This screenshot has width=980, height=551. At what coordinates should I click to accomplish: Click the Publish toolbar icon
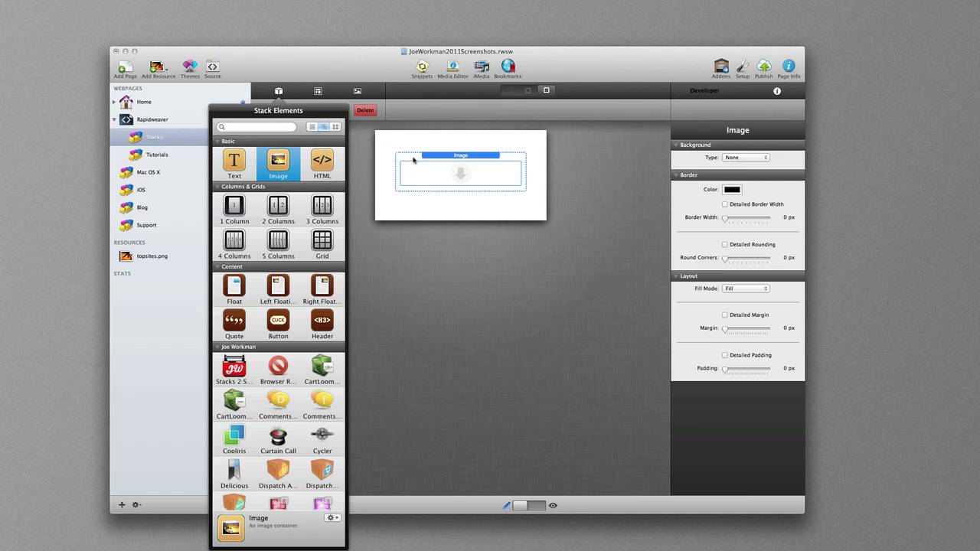764,67
